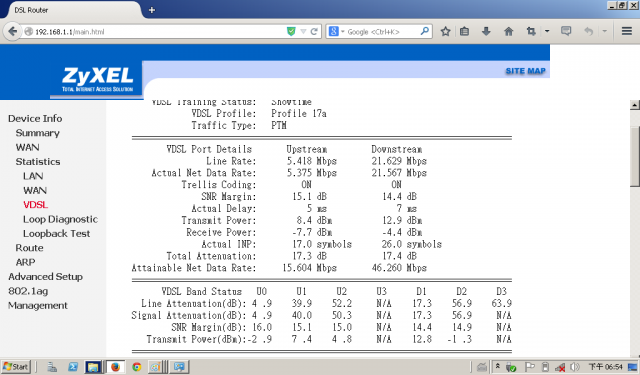Open the chat bubble toolbar icon
Image resolution: width=640 pixels, height=375 pixels.
[x=566, y=31]
